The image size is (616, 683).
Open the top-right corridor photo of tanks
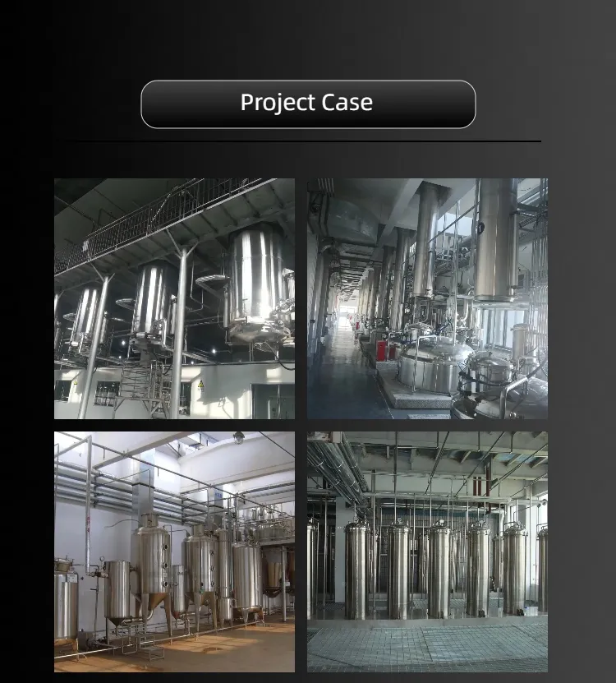427,298
